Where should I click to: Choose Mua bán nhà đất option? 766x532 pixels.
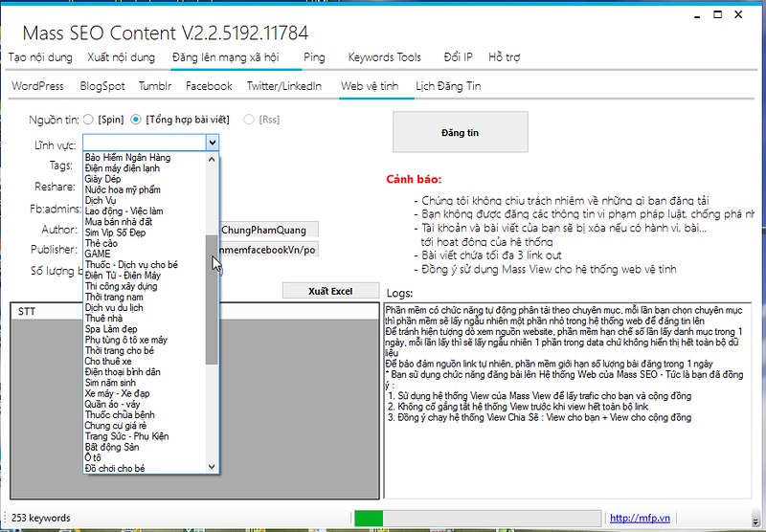pyautogui.click(x=119, y=222)
